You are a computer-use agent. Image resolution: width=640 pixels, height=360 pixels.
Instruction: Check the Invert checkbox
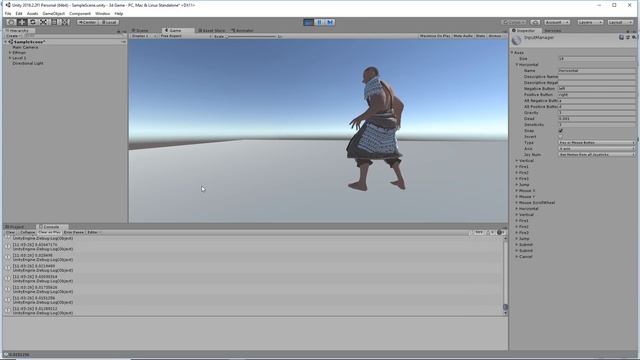click(561, 137)
